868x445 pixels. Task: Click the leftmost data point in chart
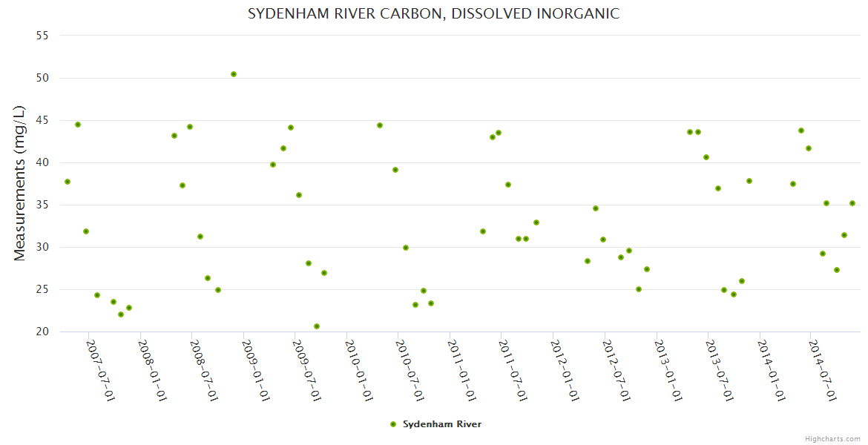pos(68,182)
